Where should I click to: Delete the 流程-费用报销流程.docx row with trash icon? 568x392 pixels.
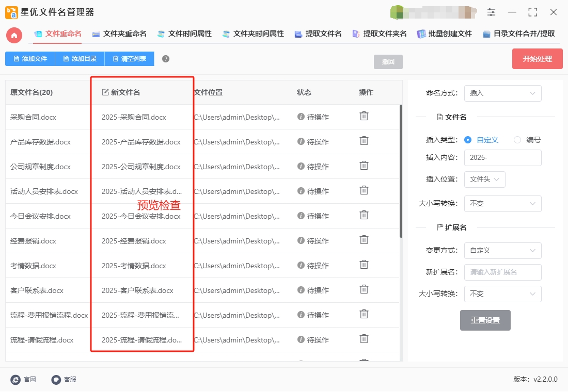tap(364, 314)
